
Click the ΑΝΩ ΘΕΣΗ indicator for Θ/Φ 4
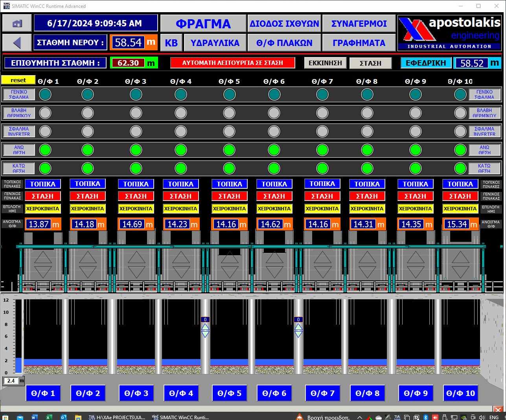180,150
